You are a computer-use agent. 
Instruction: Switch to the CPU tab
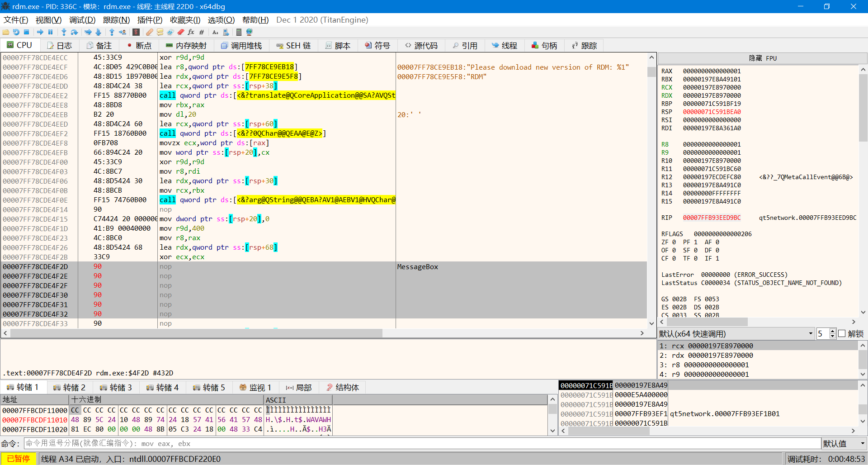[x=20, y=45]
